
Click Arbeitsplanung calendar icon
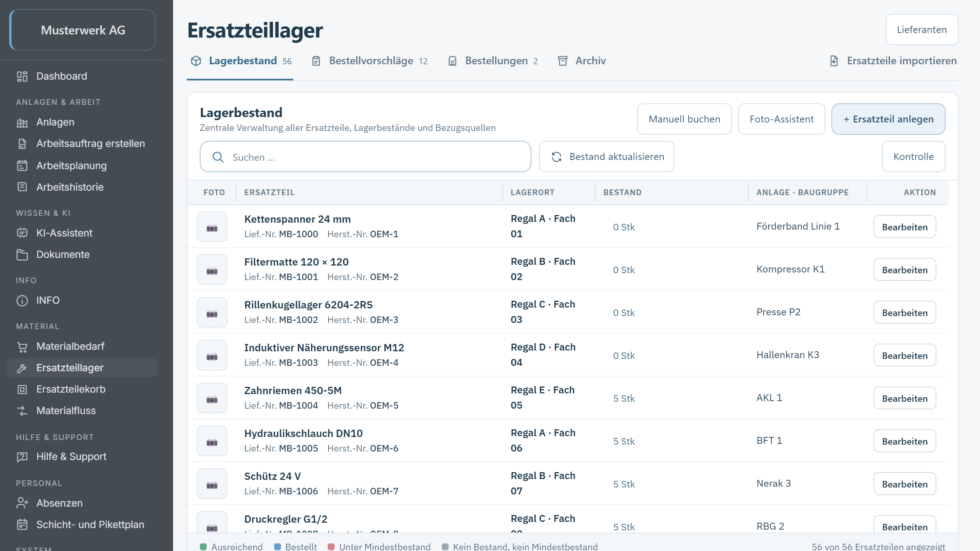pos(22,166)
